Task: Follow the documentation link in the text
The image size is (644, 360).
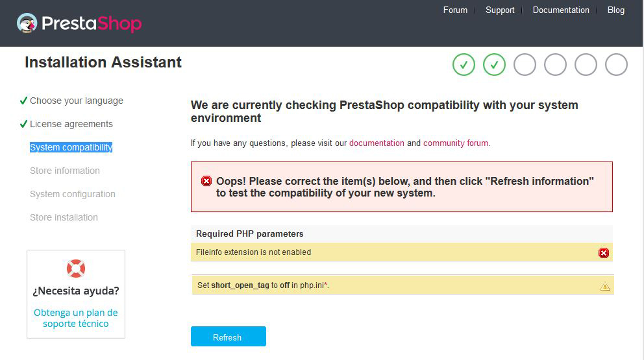Action: 377,143
